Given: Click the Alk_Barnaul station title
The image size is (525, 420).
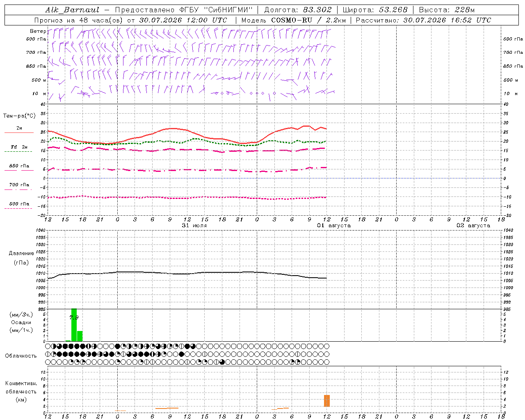Looking at the screenshot, I should [x=72, y=10].
